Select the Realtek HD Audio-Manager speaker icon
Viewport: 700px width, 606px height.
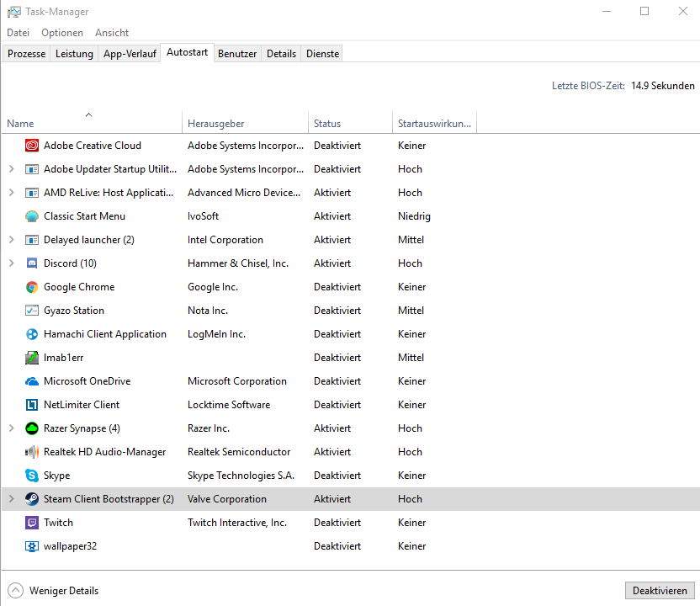coord(32,452)
